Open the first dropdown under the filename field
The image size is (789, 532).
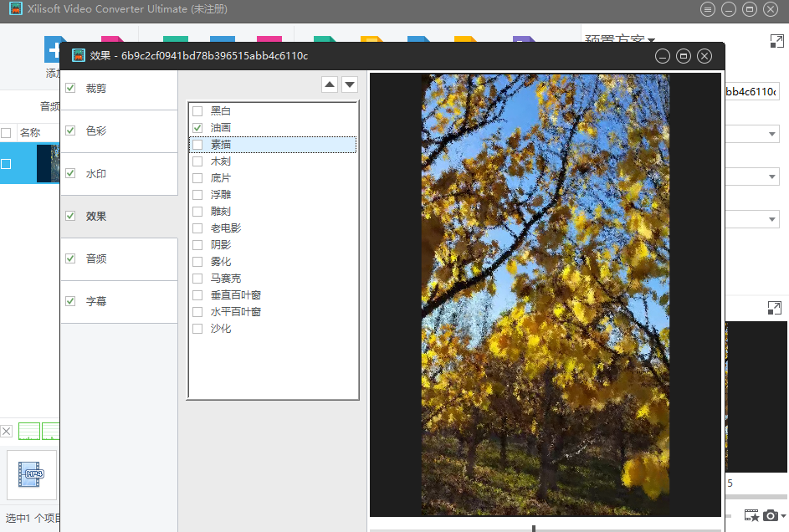point(771,134)
